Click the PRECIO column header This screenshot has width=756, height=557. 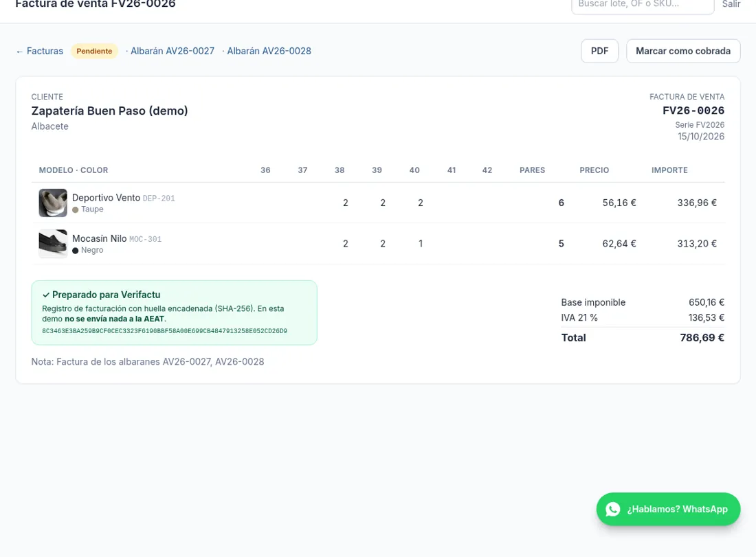pyautogui.click(x=594, y=170)
